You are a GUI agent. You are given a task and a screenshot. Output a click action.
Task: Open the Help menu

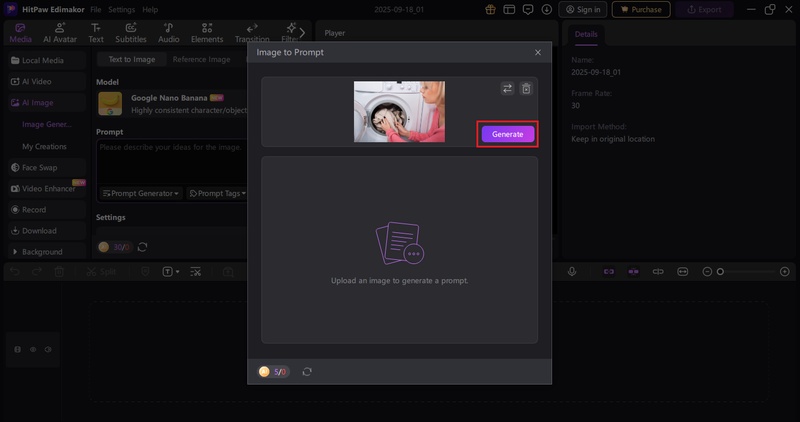click(x=150, y=10)
